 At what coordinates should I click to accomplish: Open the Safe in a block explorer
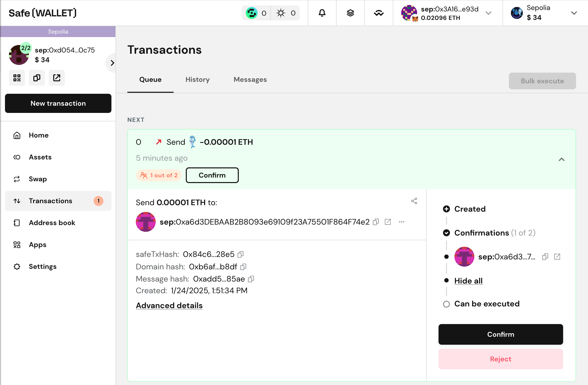click(56, 78)
